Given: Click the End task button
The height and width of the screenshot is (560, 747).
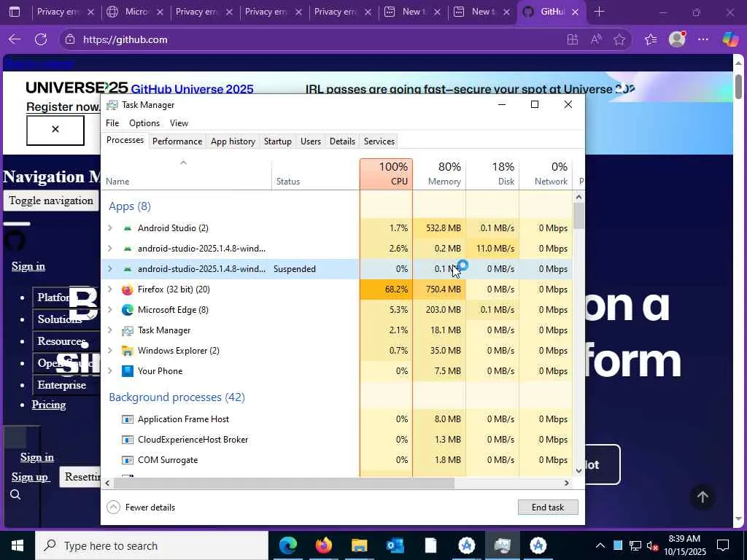Looking at the screenshot, I should click(x=548, y=507).
